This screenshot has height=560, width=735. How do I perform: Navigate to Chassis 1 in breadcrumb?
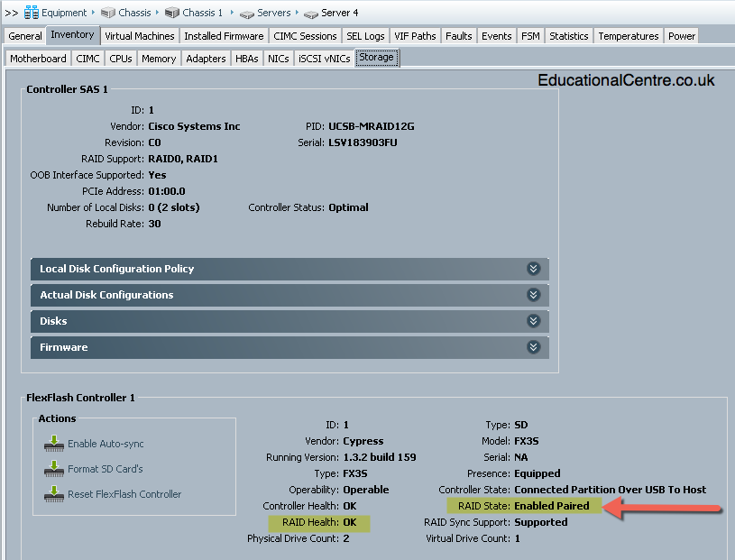[203, 13]
